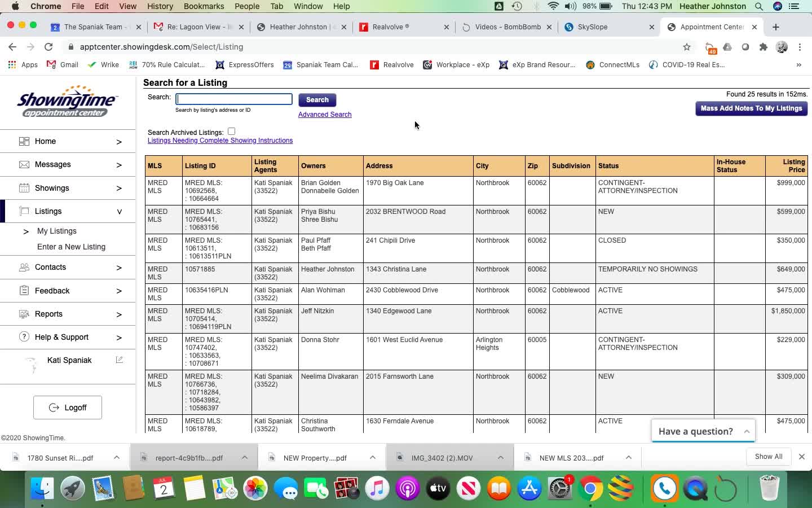This screenshot has height=508, width=812.
Task: Click the Search button
Action: (x=317, y=100)
